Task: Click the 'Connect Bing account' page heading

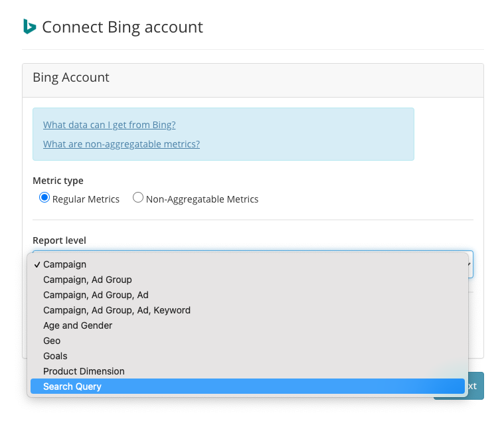Action: 122,27
